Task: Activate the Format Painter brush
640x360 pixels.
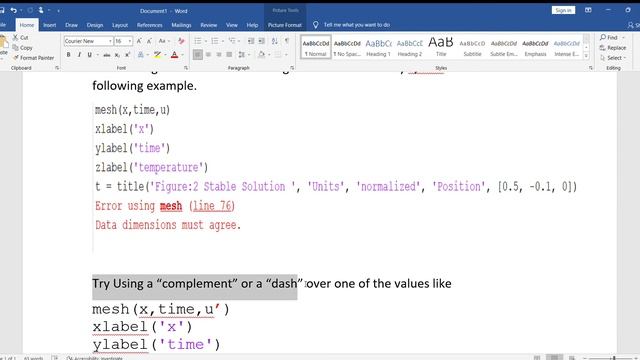Action: 16,58
